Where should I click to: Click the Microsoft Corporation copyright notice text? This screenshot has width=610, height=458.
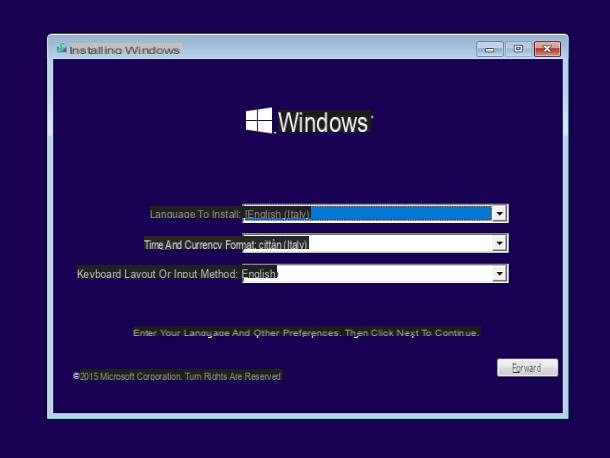click(x=177, y=376)
